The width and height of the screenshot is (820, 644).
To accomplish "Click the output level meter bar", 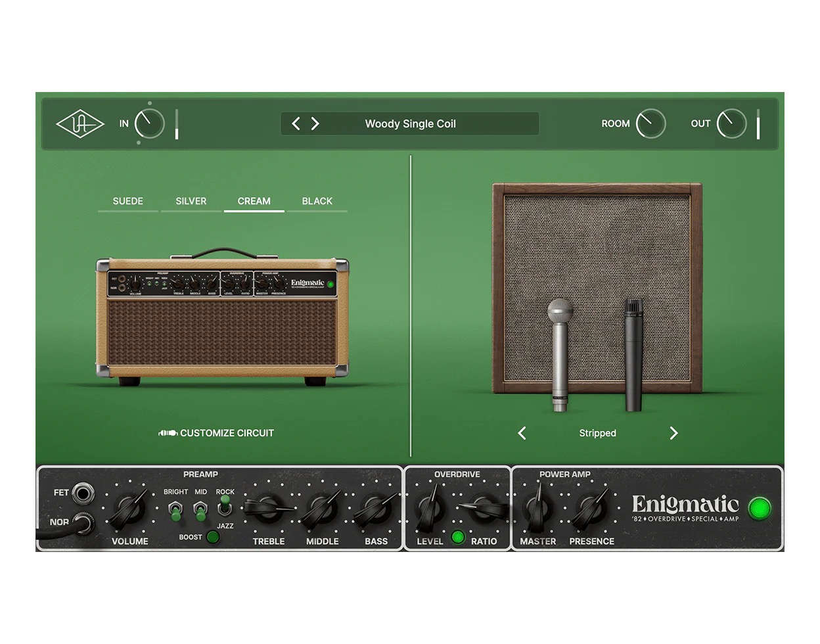I will click(x=758, y=124).
